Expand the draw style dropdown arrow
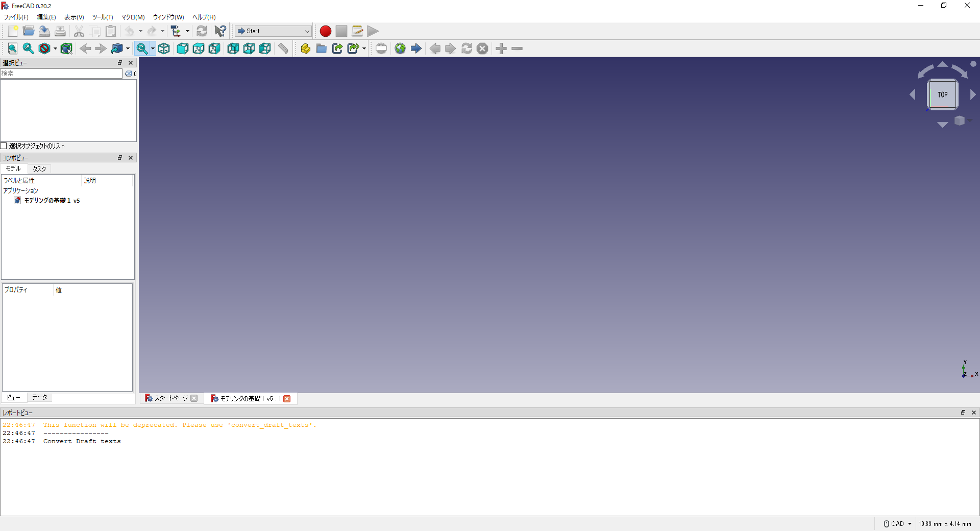Screen dimensions: 980x531 (55, 49)
